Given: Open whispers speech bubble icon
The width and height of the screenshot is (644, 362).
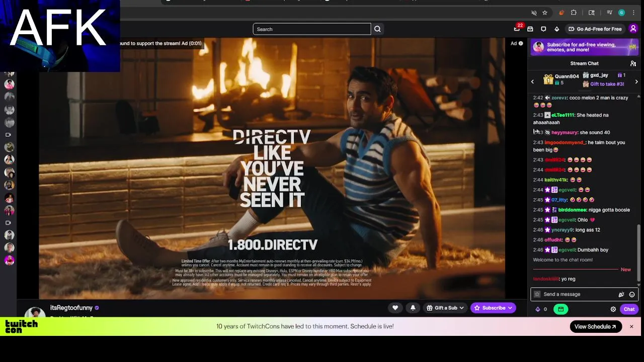Looking at the screenshot, I should point(543,29).
